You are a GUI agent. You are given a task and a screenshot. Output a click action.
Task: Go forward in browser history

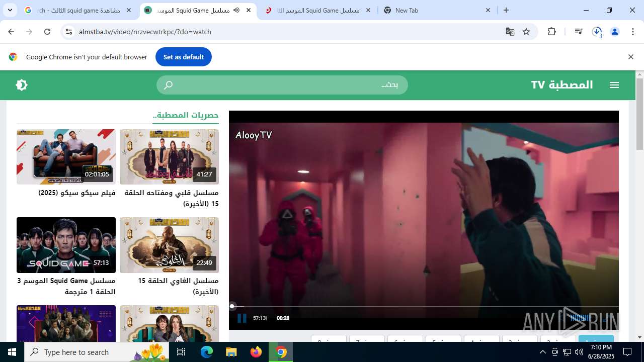[29, 32]
